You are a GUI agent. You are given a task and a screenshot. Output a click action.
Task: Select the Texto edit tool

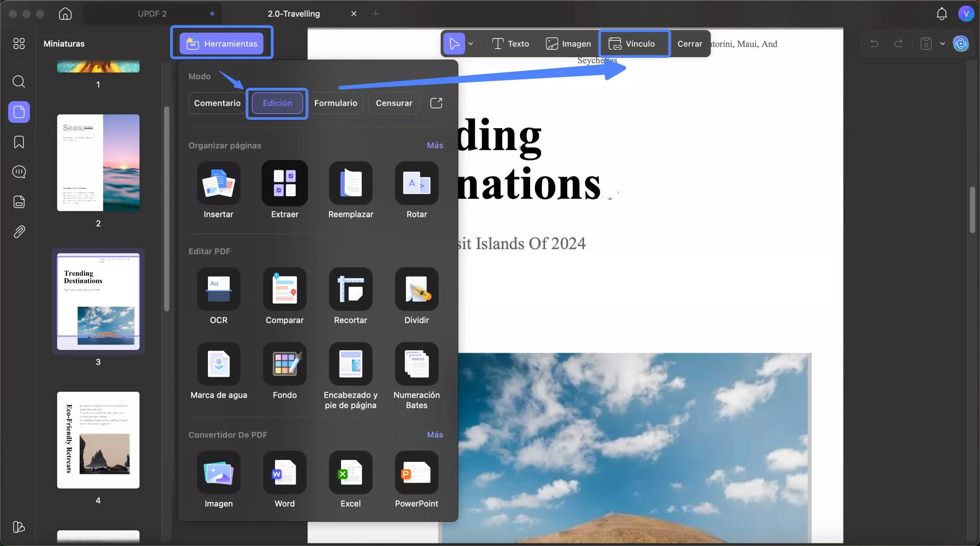(x=510, y=44)
